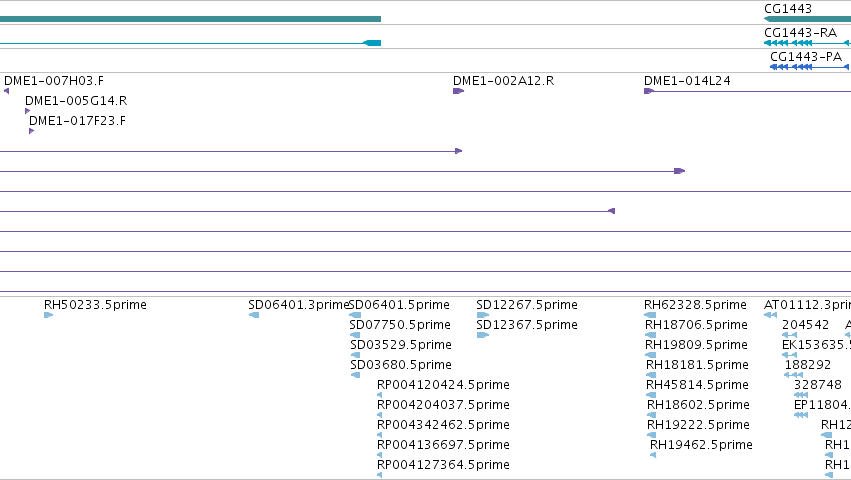This screenshot has width=851, height=480.
Task: Click the 204542 feature label
Action: point(805,325)
